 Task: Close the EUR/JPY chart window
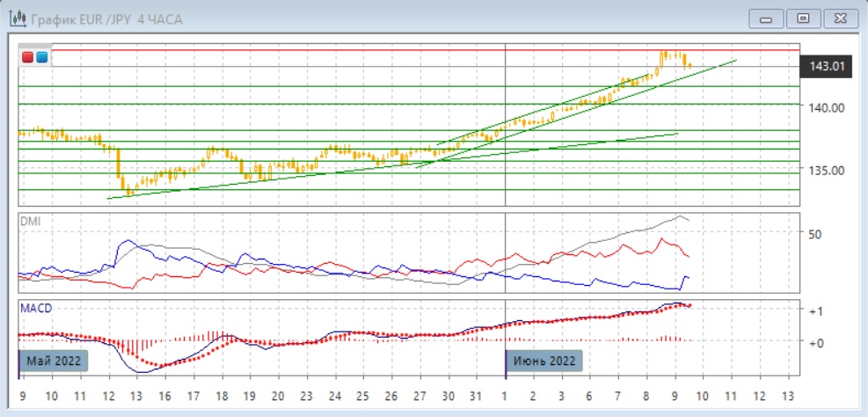point(838,18)
